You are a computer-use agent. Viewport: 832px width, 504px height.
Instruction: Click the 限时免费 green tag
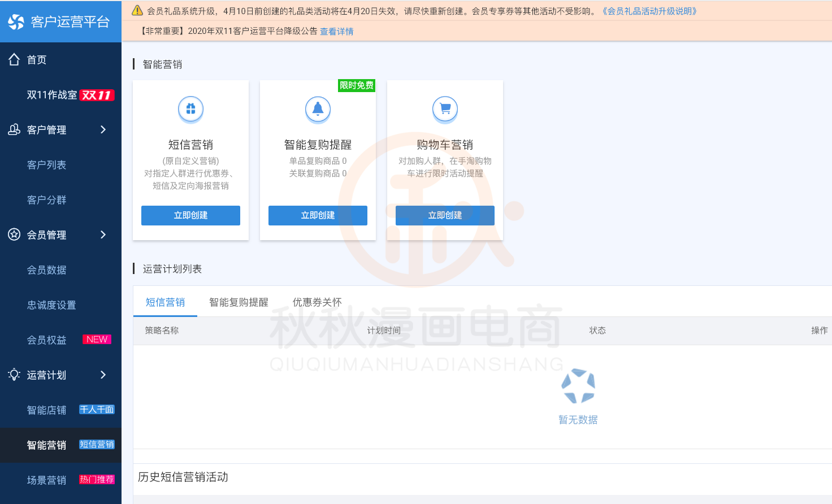[357, 85]
